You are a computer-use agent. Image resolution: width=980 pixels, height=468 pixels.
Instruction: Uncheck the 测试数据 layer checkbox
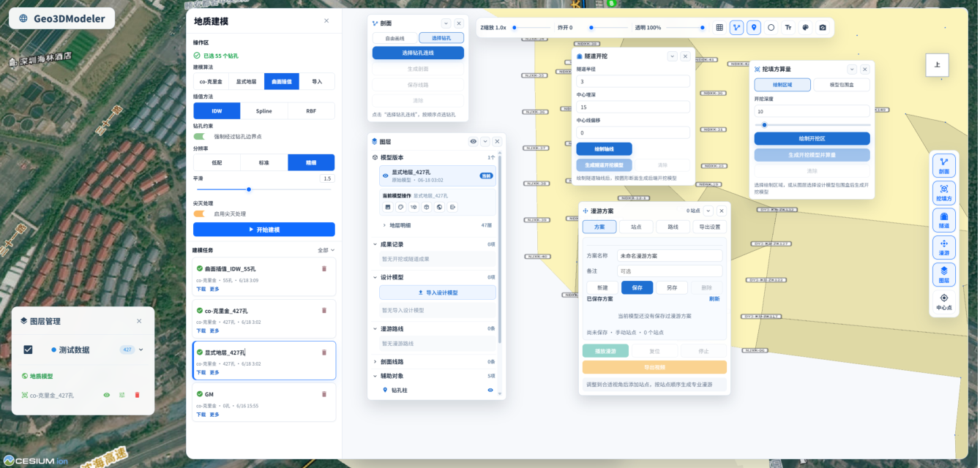click(x=28, y=350)
